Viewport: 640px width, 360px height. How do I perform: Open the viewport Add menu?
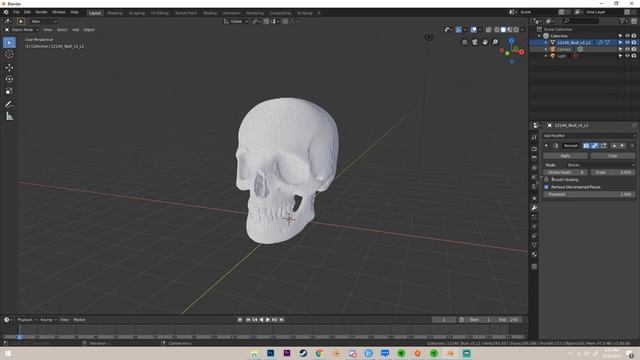pyautogui.click(x=76, y=30)
